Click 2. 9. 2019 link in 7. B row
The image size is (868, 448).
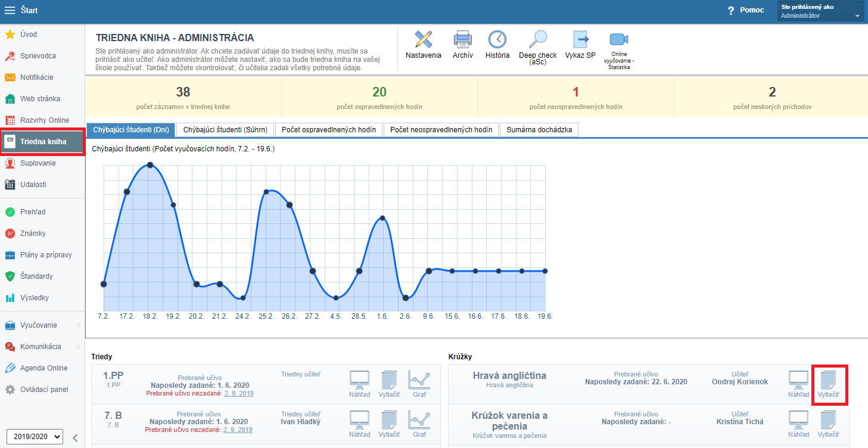click(x=238, y=430)
